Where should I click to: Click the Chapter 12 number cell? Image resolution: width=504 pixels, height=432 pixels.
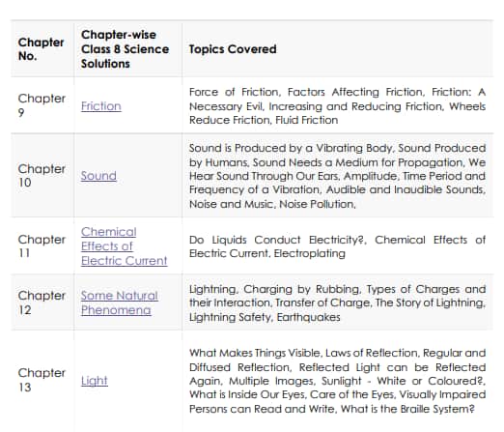42,302
